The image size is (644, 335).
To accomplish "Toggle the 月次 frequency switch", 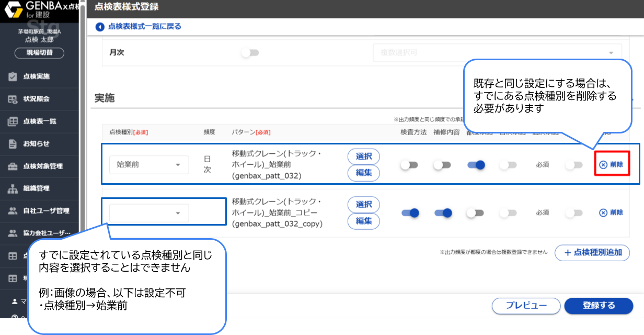I will coord(250,53).
